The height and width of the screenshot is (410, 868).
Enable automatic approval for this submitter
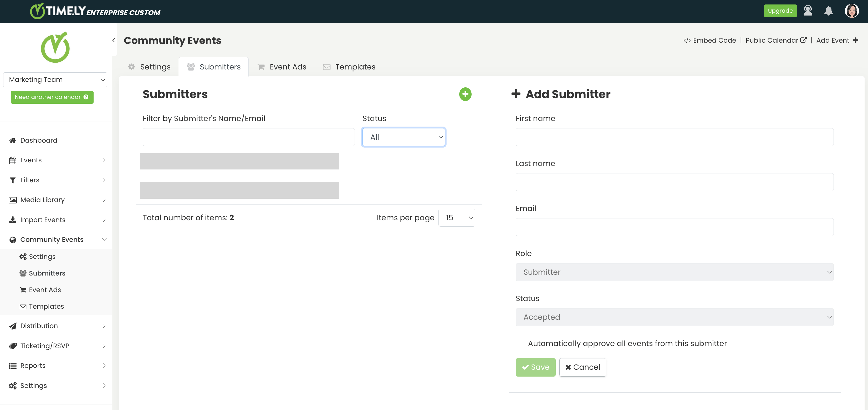(x=520, y=343)
